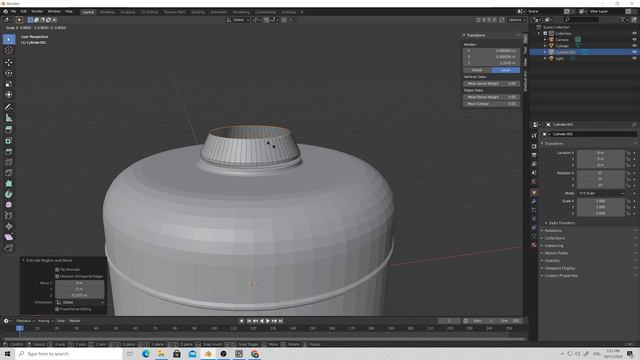This screenshot has height=360, width=640.
Task: Select the Edge Slide tool
Action: coord(9,216)
